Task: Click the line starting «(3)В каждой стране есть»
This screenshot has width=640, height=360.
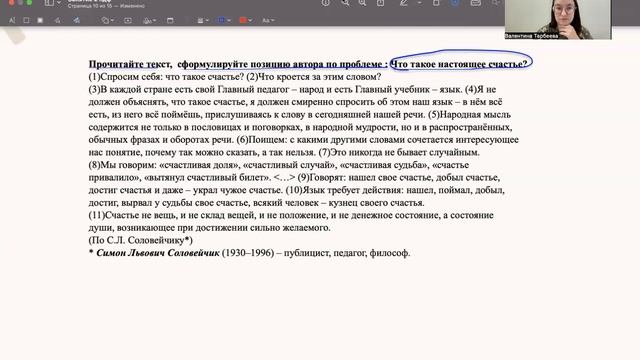Action: tap(292, 89)
